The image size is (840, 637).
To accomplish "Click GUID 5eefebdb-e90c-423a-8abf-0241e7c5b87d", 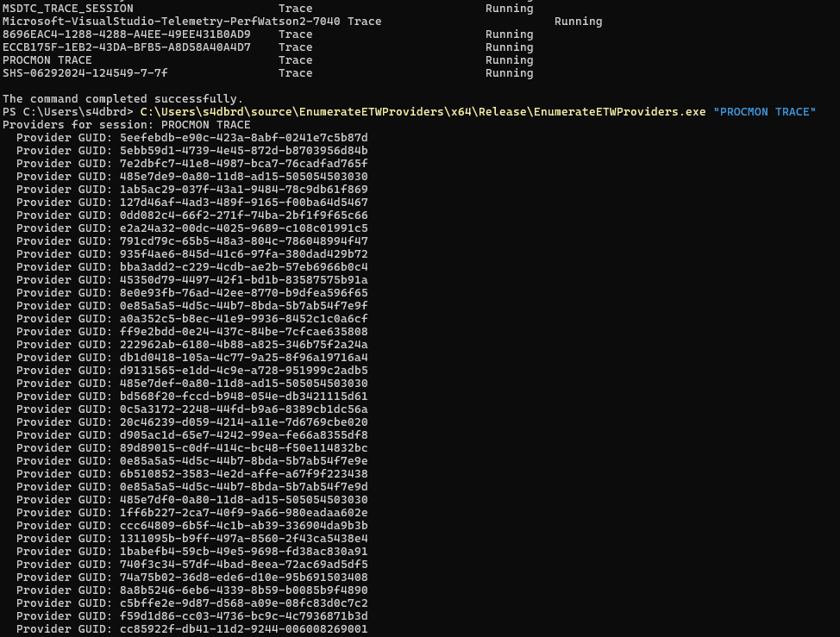I will pos(244,138).
